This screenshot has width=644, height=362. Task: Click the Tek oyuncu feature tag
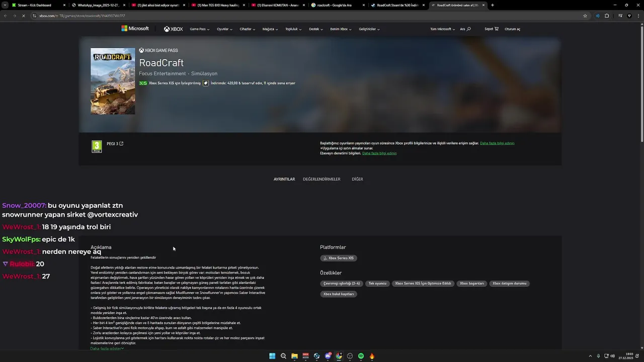pos(377,284)
